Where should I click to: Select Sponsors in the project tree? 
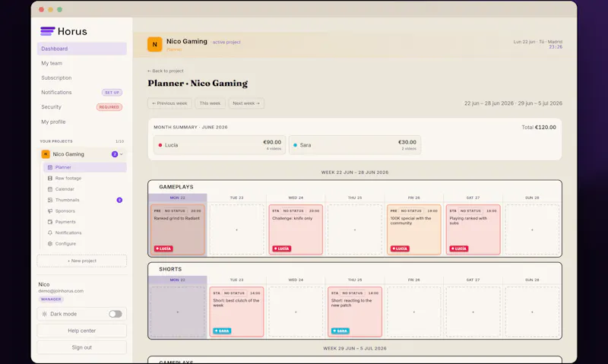click(x=85, y=211)
